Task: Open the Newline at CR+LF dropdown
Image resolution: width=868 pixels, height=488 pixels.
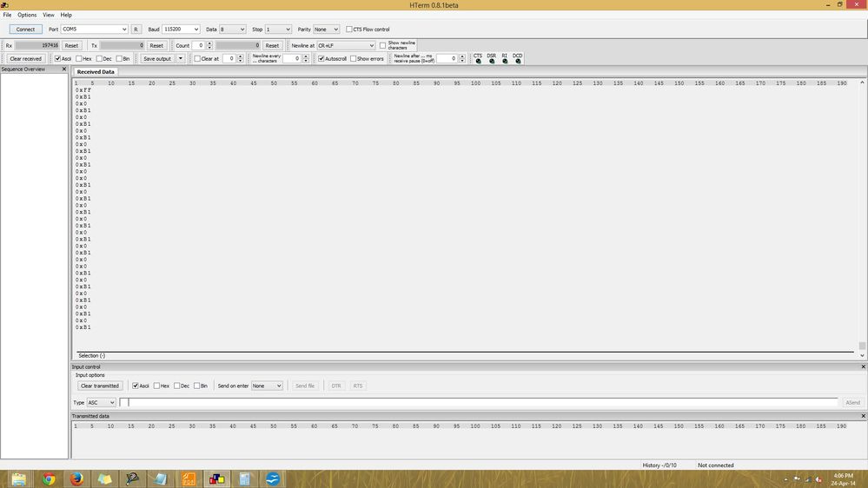Action: point(346,45)
